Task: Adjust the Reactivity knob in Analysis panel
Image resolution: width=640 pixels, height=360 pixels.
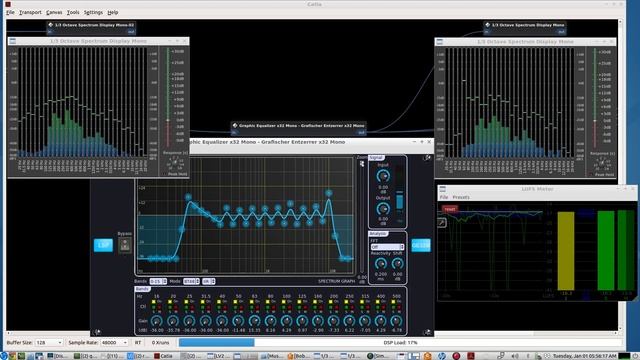Action: (380, 264)
